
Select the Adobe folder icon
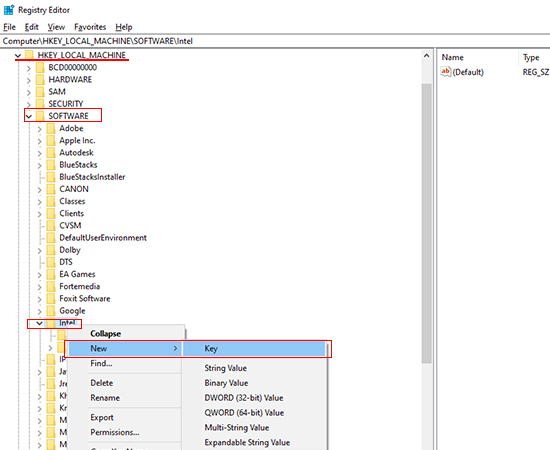(51, 128)
